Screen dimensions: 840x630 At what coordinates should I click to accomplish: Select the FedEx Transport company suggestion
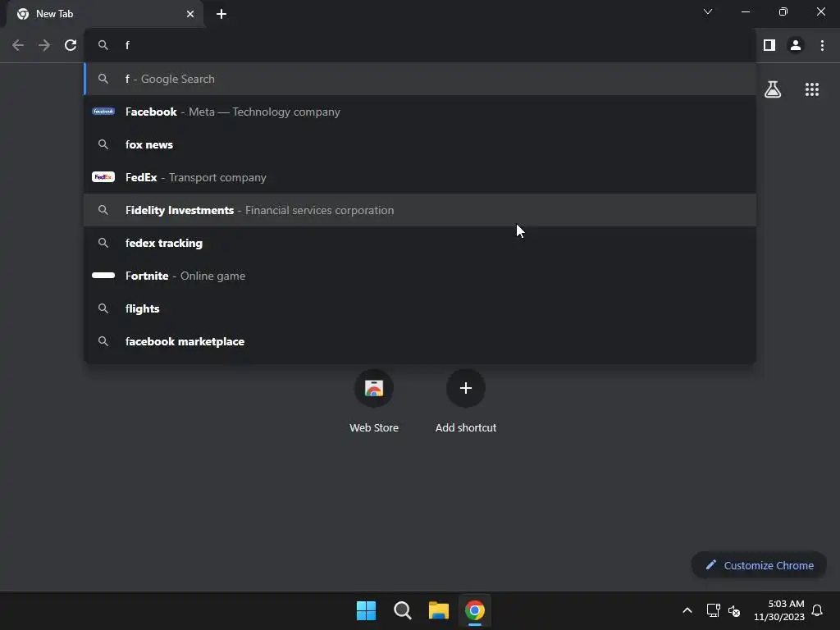click(x=420, y=177)
